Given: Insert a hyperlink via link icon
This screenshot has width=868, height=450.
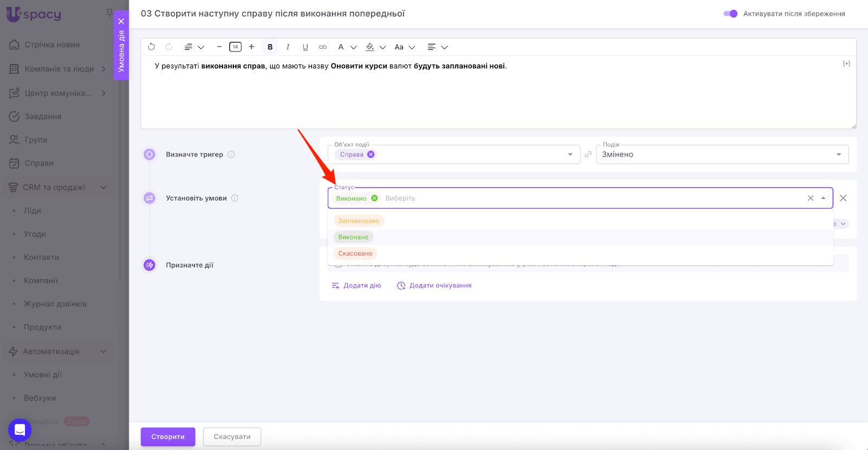Looking at the screenshot, I should (323, 47).
